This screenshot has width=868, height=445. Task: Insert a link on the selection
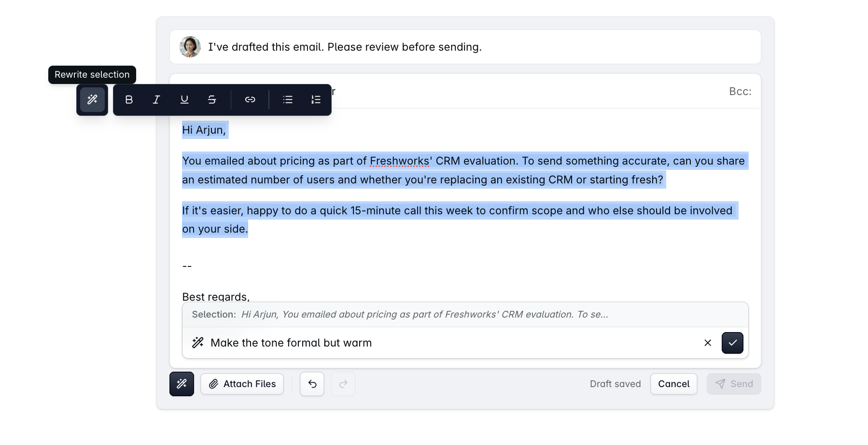click(250, 100)
